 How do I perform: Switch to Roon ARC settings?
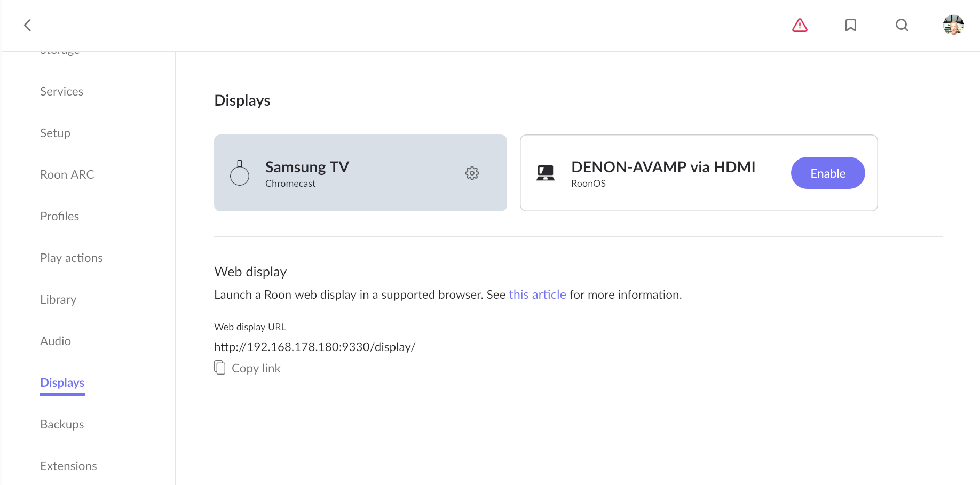point(67,174)
